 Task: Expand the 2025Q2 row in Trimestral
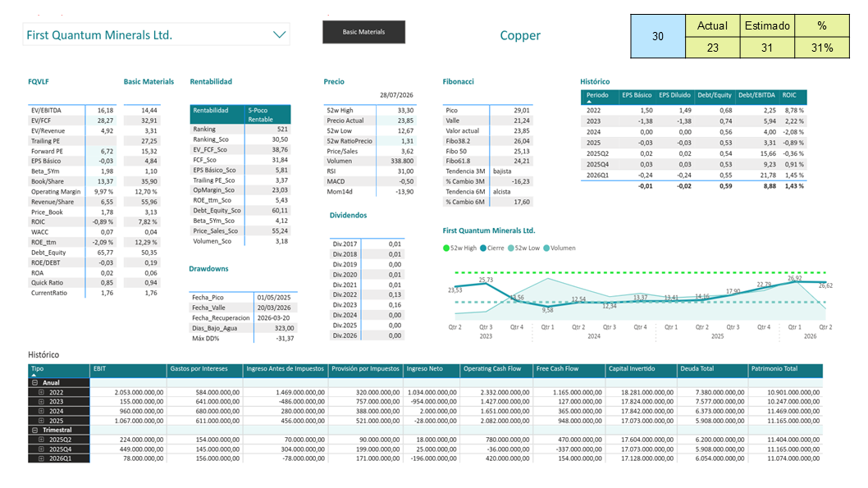(41, 440)
